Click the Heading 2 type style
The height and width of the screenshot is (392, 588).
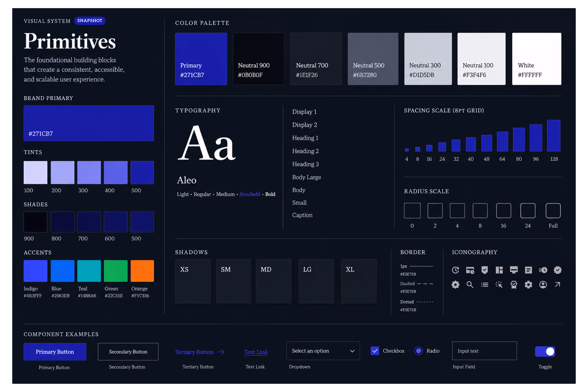tap(306, 151)
